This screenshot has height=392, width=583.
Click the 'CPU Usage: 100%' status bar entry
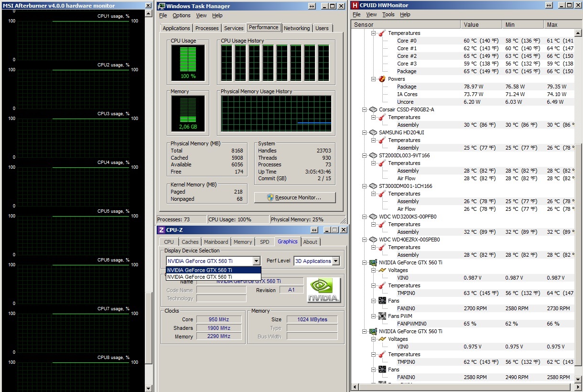pos(238,219)
